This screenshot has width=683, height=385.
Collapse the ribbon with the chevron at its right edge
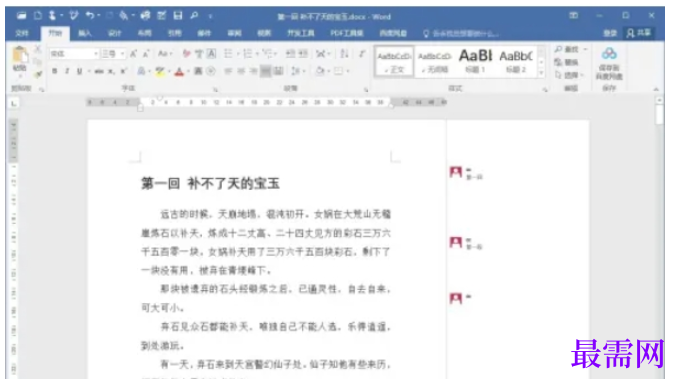(656, 89)
